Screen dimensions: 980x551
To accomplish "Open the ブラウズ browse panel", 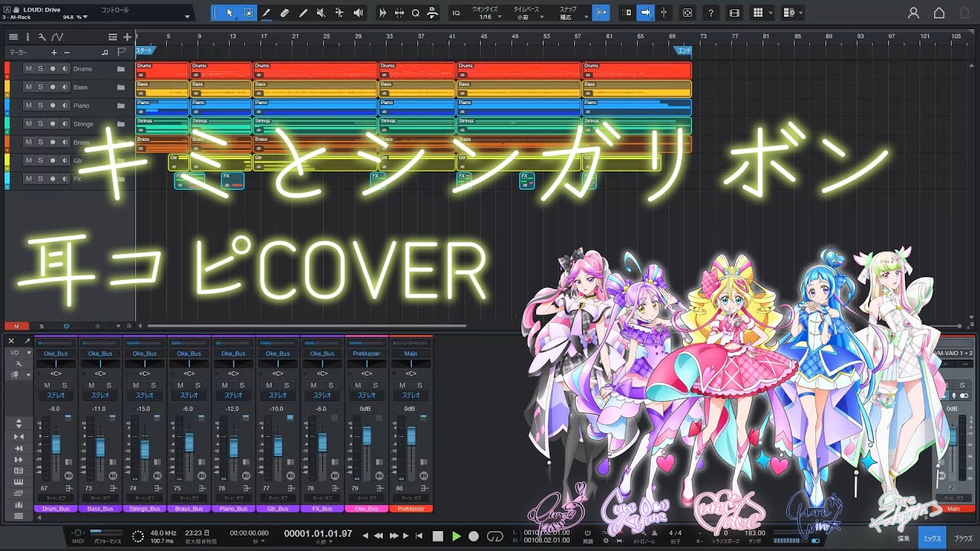I will coord(962,539).
